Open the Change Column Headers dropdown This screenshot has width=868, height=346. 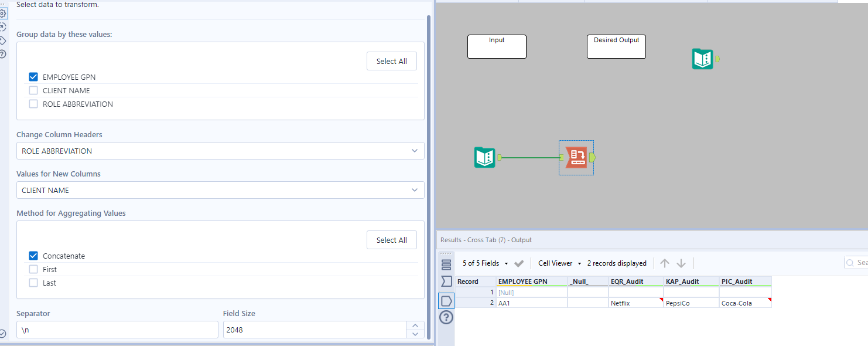coord(220,151)
